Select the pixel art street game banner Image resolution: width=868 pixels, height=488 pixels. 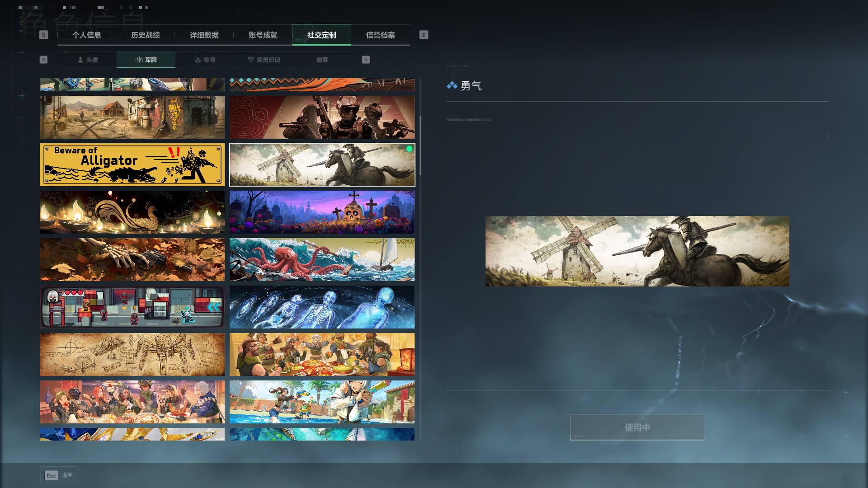[132, 307]
